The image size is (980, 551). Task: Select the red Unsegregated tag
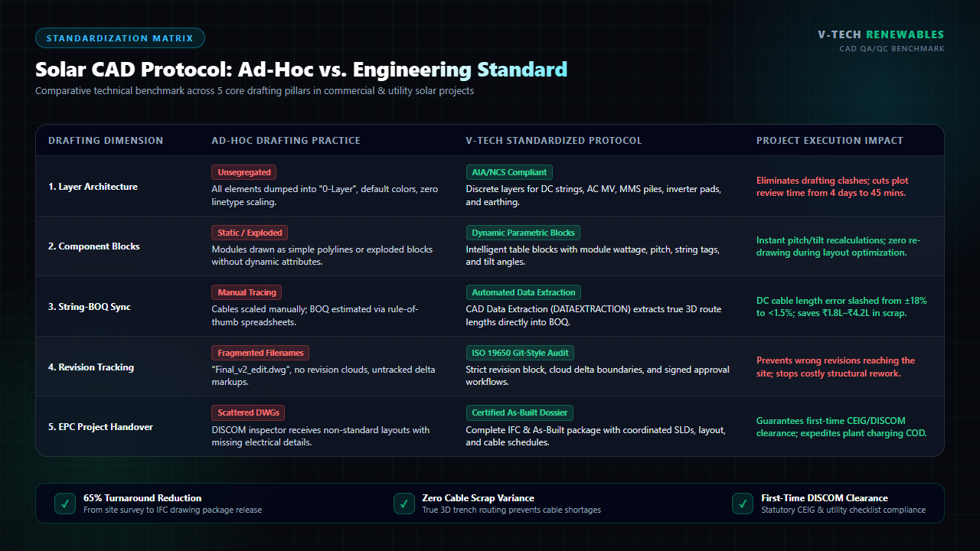coord(244,172)
